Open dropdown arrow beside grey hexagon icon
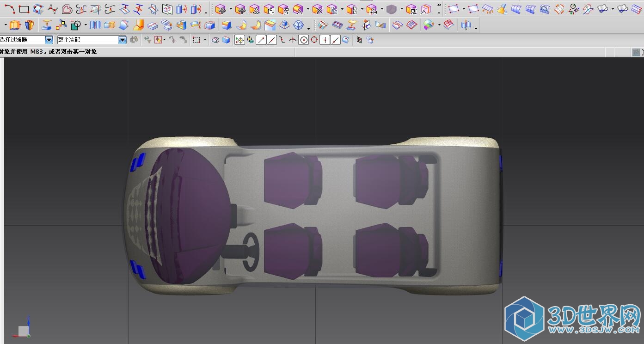Screen dimensions: 644x344 click(x=401, y=9)
